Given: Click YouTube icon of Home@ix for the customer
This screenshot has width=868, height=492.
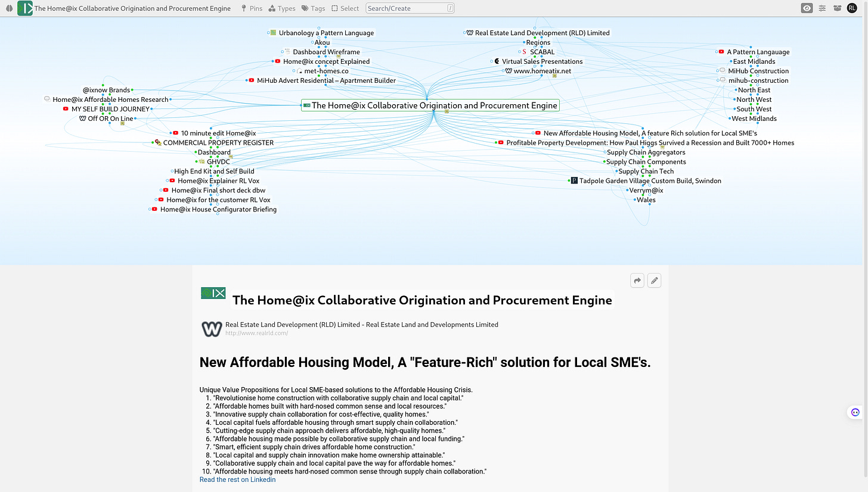Looking at the screenshot, I should 161,200.
